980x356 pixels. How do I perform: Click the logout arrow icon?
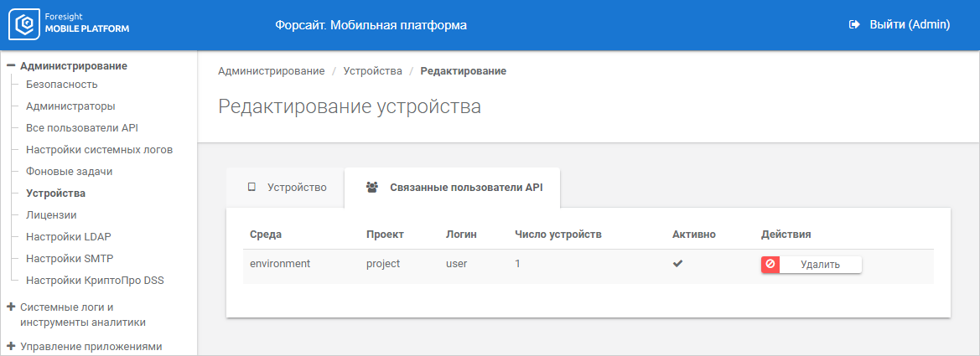[855, 25]
